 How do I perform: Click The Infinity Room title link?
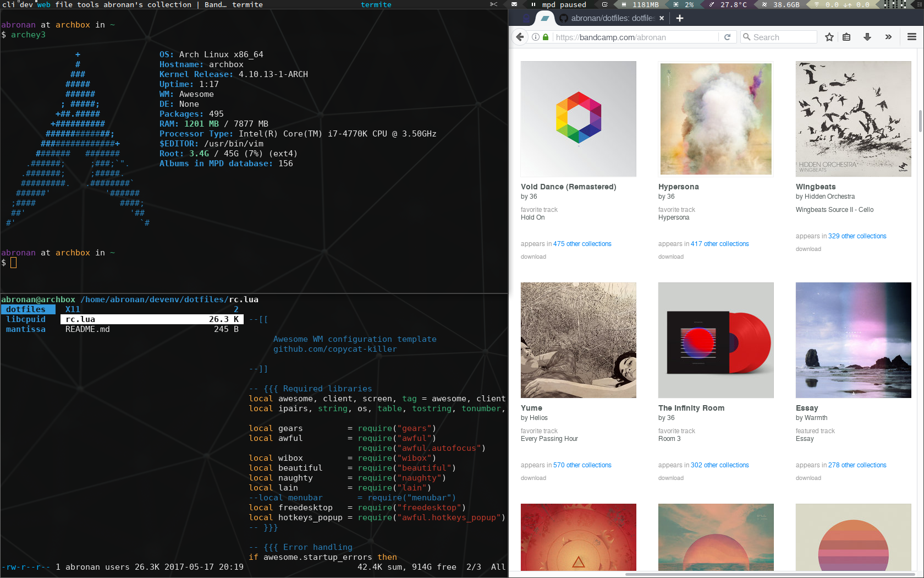click(x=691, y=408)
